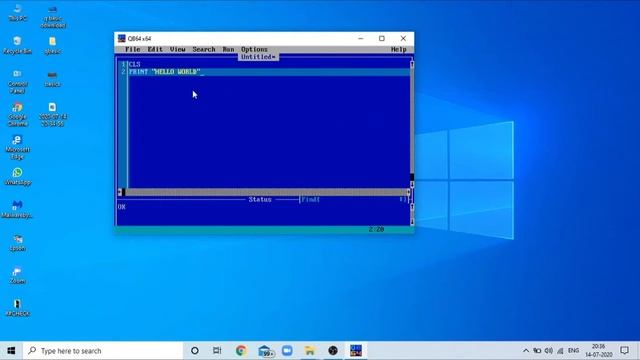This screenshot has height=360, width=640.
Task: Click the Untitled document title label
Action: (x=258, y=57)
